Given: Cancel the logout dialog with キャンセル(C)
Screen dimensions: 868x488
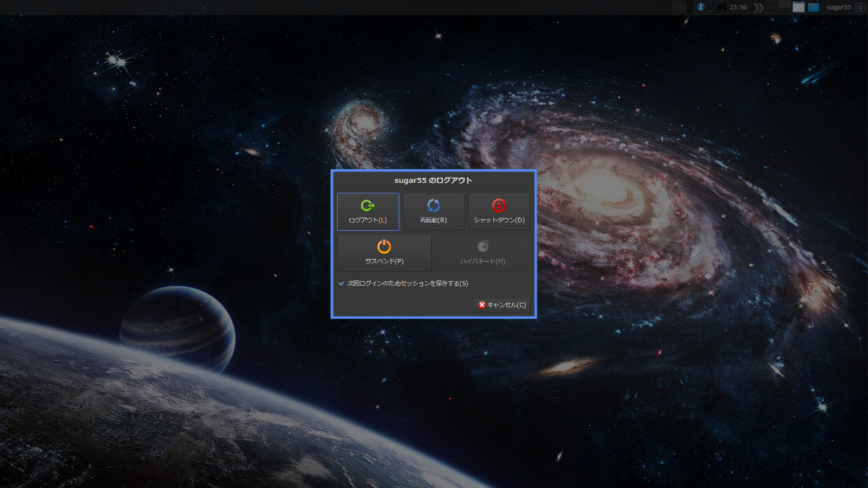Looking at the screenshot, I should pos(502,305).
